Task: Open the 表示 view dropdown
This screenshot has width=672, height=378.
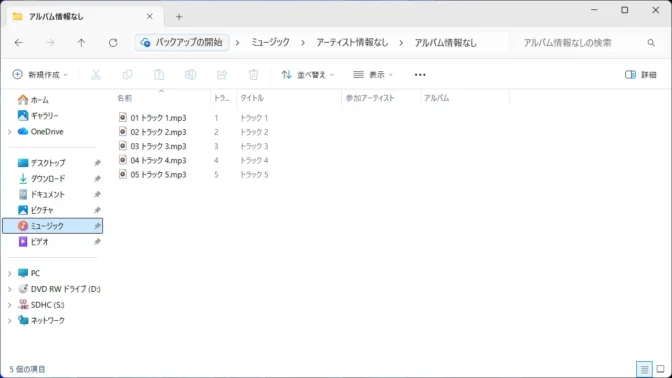Action: point(373,75)
